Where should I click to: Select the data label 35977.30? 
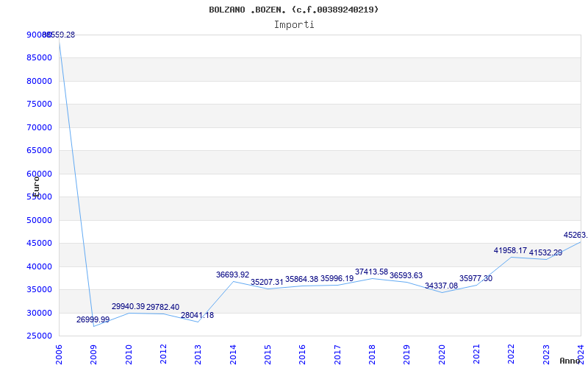click(x=476, y=279)
